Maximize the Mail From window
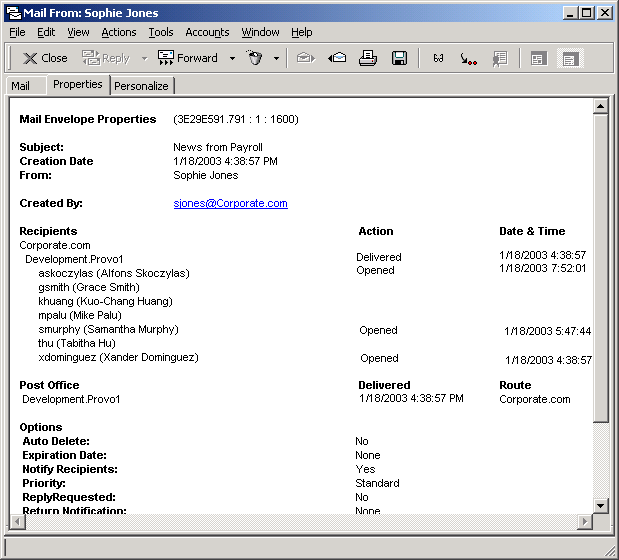This screenshot has width=619, height=560. point(587,13)
